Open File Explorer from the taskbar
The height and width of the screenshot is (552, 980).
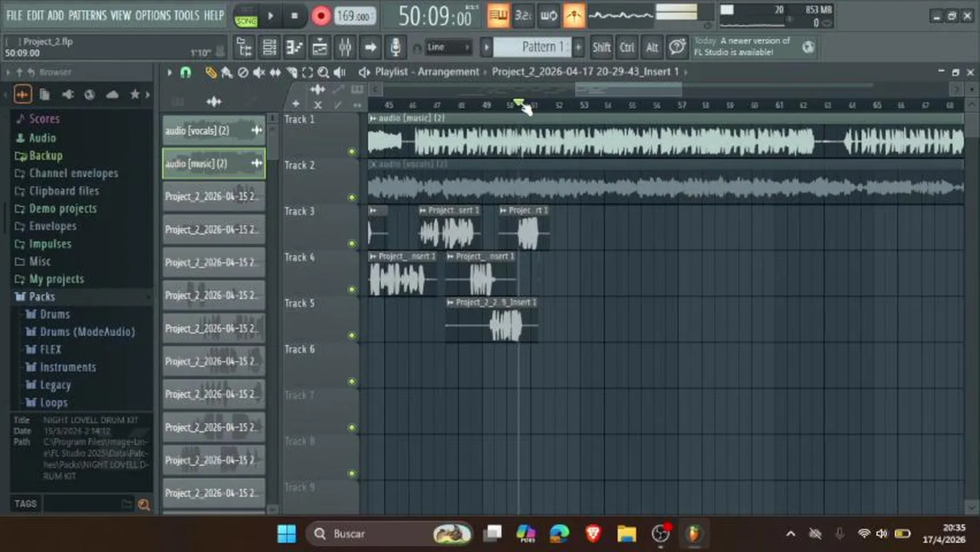[626, 534]
